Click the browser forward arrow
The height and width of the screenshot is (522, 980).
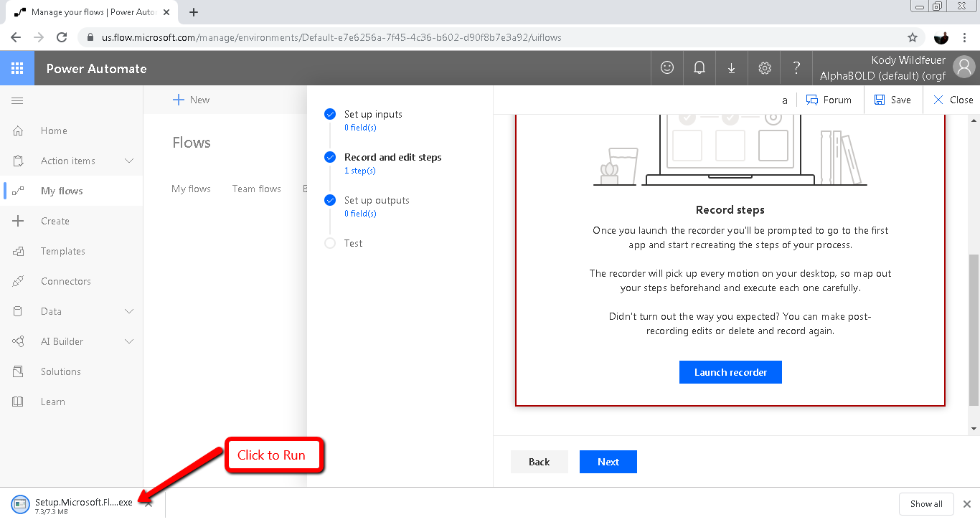point(39,37)
